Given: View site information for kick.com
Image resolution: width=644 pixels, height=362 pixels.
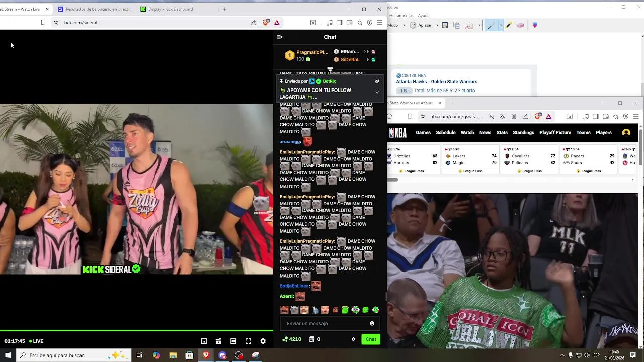Looking at the screenshot, I should tap(56, 22).
